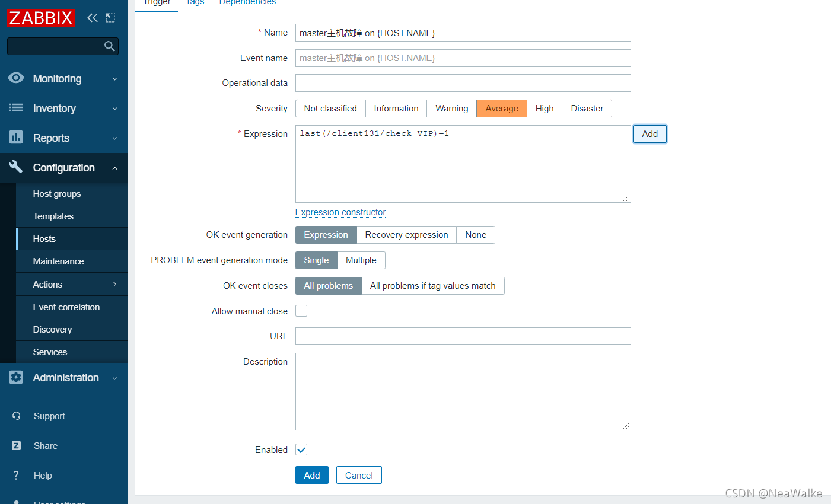
Task: Open Discovery menu item
Action: (72, 330)
